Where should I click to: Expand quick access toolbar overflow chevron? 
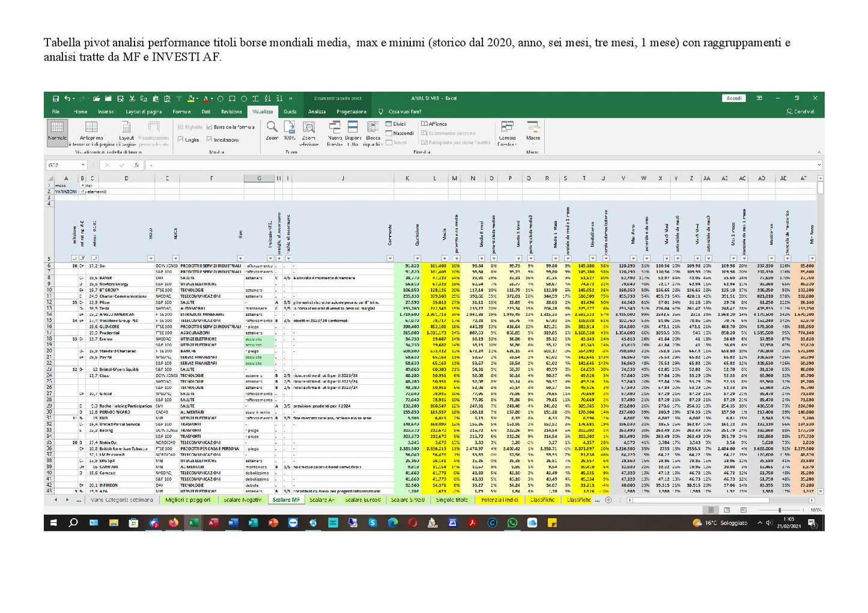point(291,98)
